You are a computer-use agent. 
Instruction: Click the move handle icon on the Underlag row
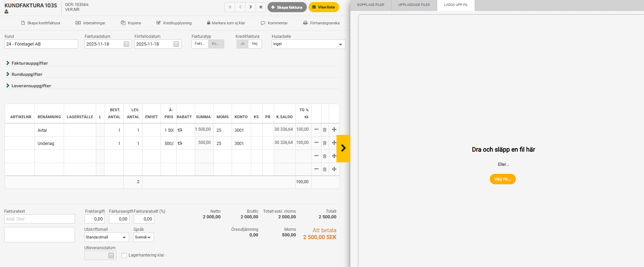coord(334,143)
